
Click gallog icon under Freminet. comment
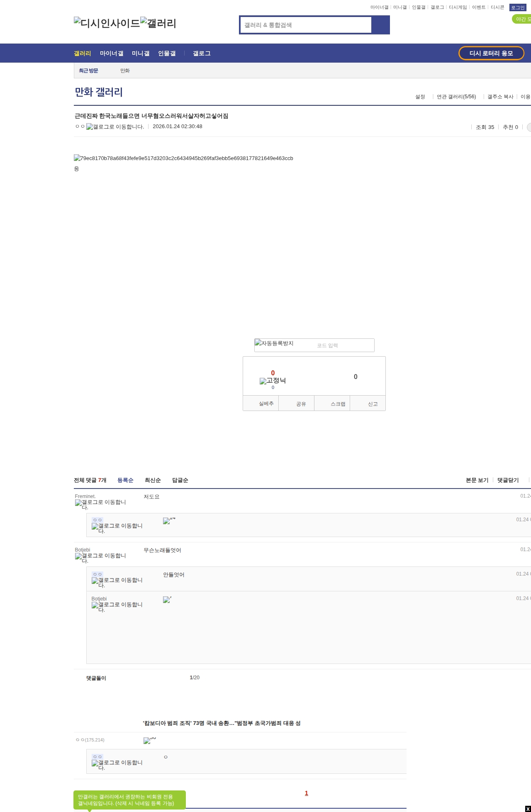pyautogui.click(x=100, y=504)
